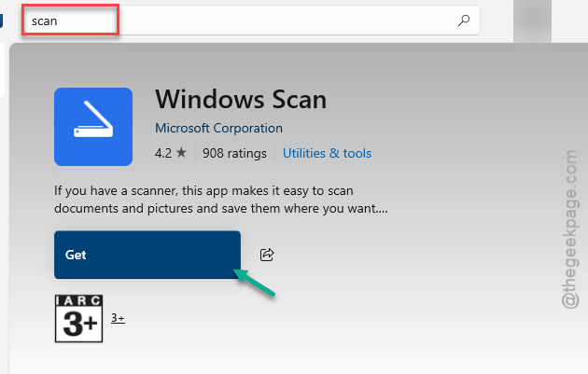Screen dimensions: 588x374
Task: Click the search box containing 'scan'
Action: click(x=250, y=21)
